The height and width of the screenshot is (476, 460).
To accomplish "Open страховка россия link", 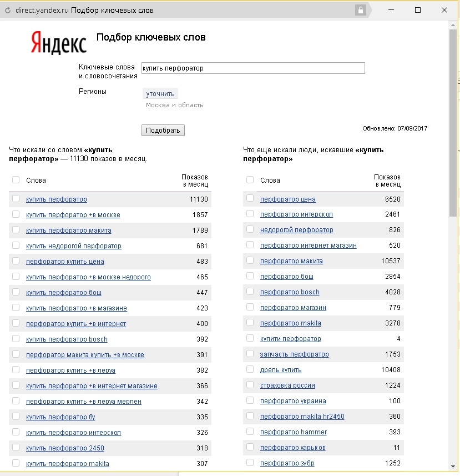I will tap(287, 385).
